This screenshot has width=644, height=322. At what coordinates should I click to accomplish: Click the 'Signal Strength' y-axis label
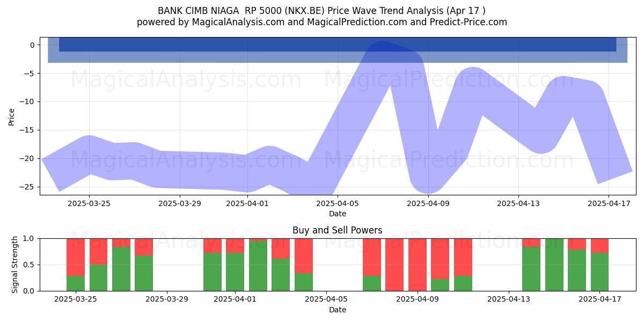coord(15,265)
